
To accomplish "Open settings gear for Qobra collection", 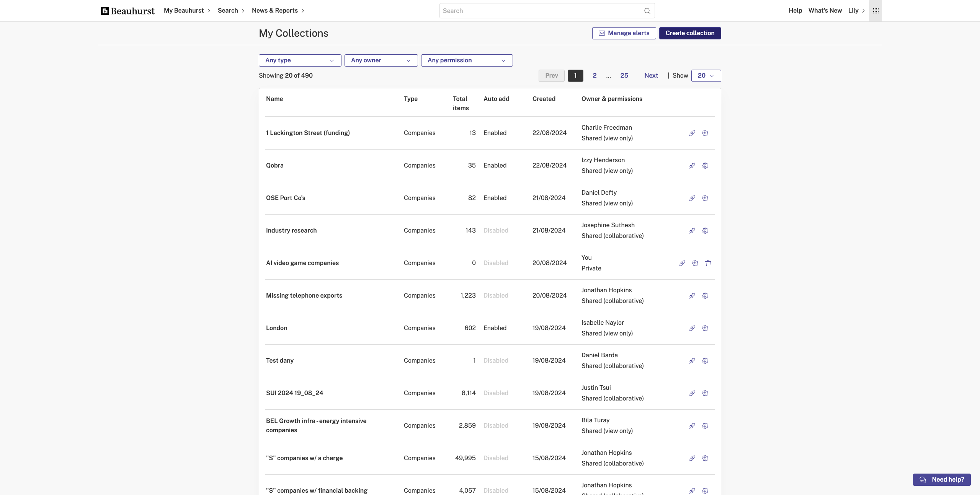I will 705,166.
